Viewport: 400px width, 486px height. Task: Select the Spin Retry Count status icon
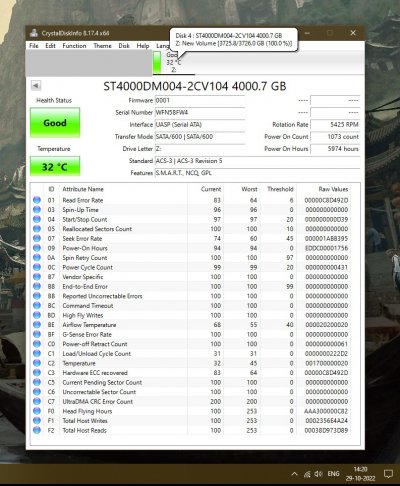(37, 258)
